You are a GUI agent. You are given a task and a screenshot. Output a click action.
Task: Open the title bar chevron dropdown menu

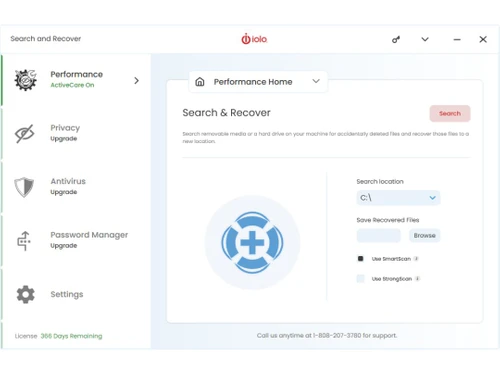425,39
